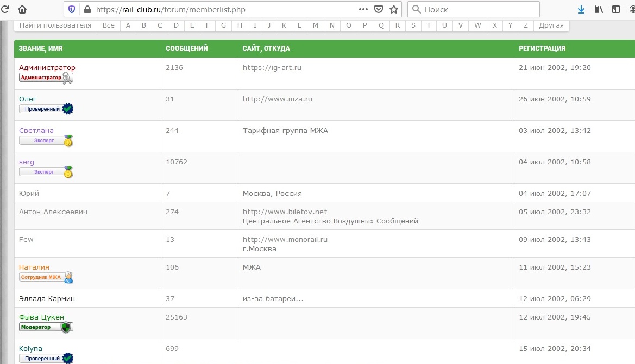
Task: Click the Save to Pocket icon
Action: pyautogui.click(x=379, y=9)
